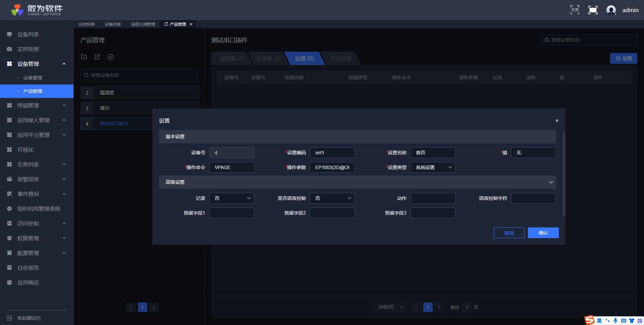Click the fullscreen (全屏) icon in header

pyautogui.click(x=575, y=10)
